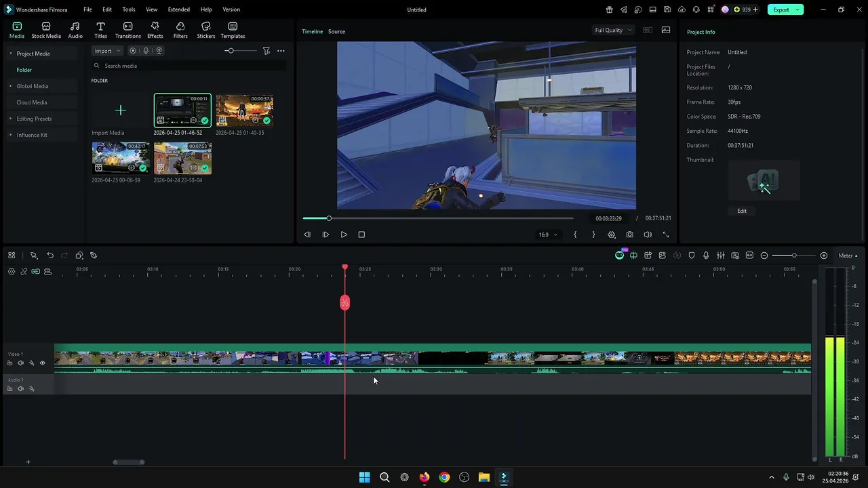
Task: Mute Audio 1 track
Action: 20,389
